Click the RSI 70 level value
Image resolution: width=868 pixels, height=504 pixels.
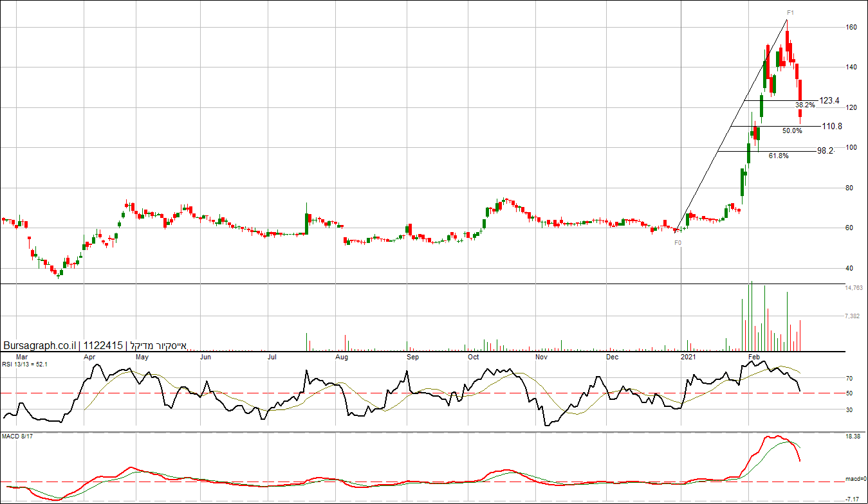(849, 379)
